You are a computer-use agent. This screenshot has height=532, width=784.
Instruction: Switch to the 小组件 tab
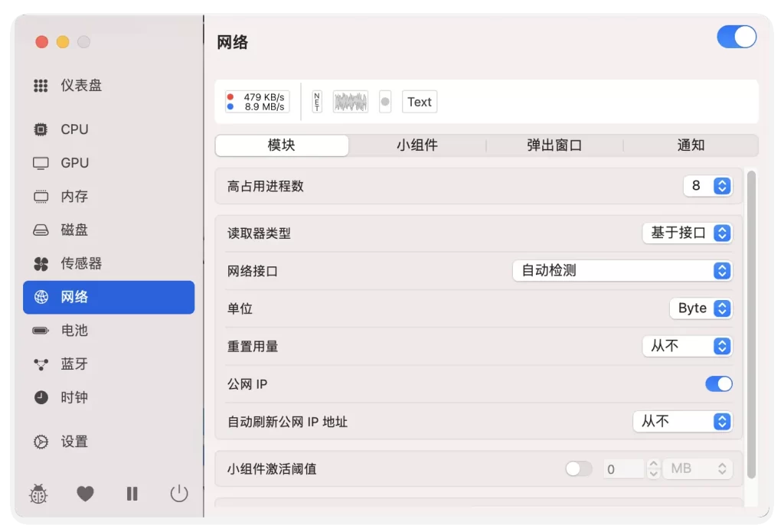click(417, 145)
